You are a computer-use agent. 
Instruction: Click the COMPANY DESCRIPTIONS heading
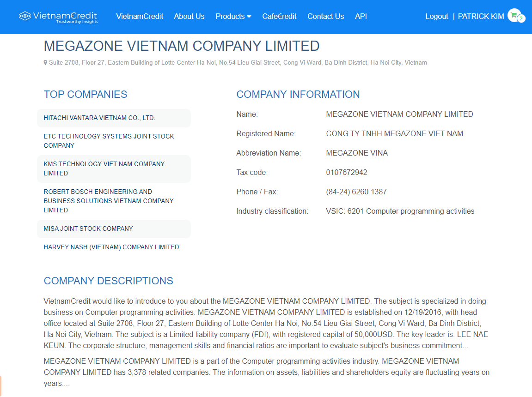tap(108, 281)
